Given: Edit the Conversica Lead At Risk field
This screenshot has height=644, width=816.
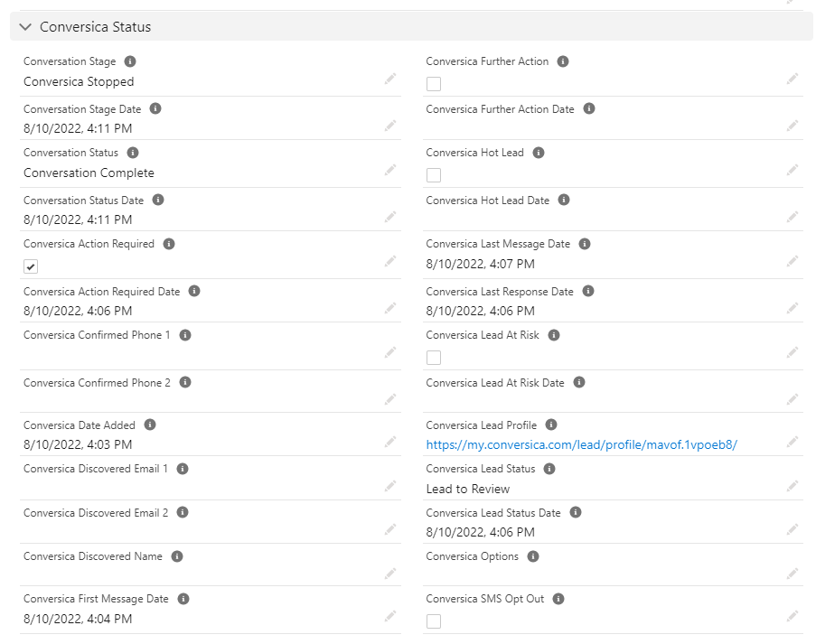Looking at the screenshot, I should point(793,352).
